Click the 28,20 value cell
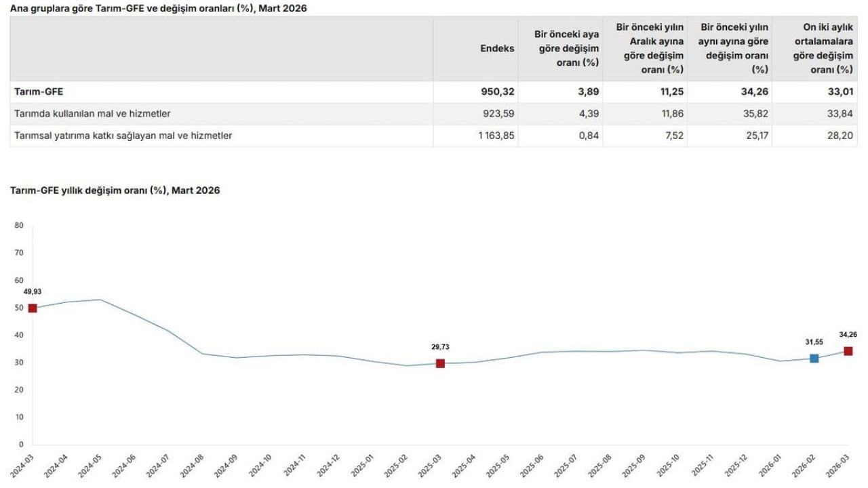This screenshot has height=488, width=868. tap(840, 135)
